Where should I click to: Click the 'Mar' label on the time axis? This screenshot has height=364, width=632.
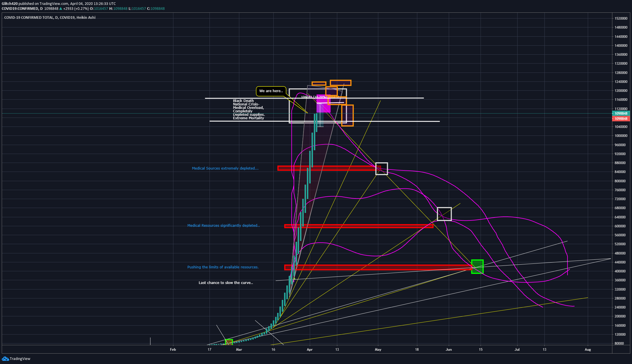click(239, 350)
